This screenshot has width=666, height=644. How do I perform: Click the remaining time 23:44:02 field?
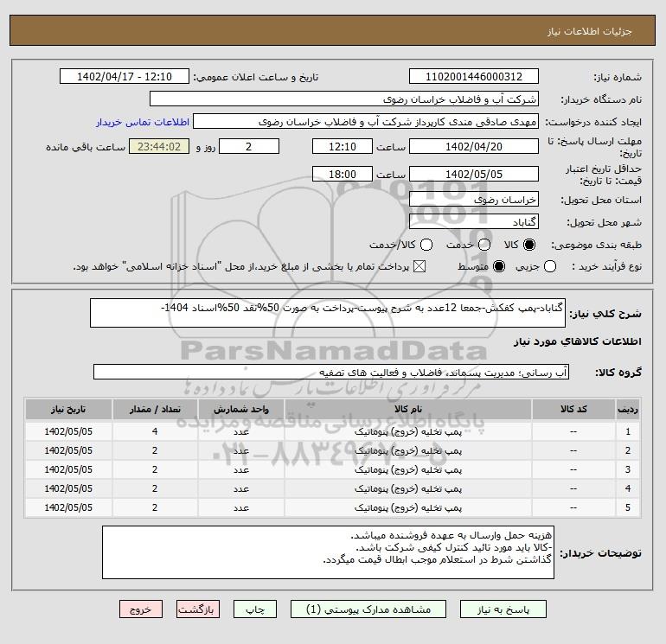point(159,146)
